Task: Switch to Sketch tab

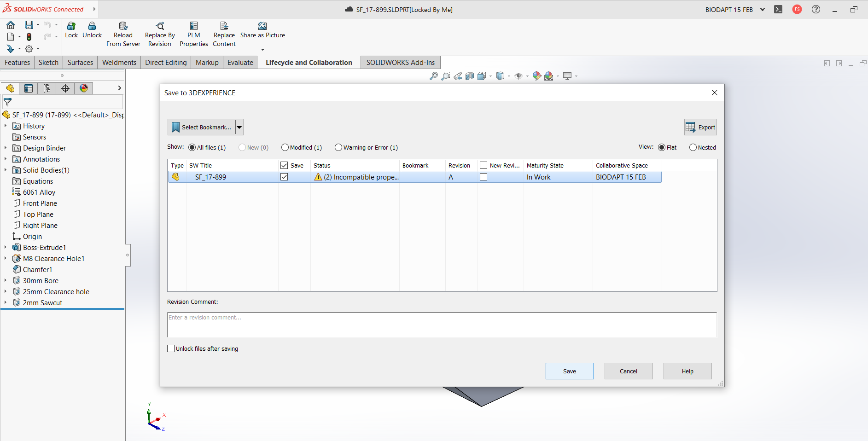Action: coord(48,63)
